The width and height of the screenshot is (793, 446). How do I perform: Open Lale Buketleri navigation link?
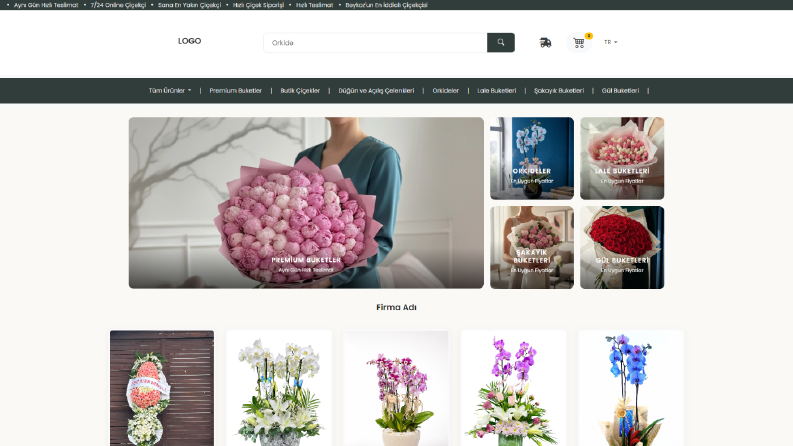pyautogui.click(x=497, y=91)
